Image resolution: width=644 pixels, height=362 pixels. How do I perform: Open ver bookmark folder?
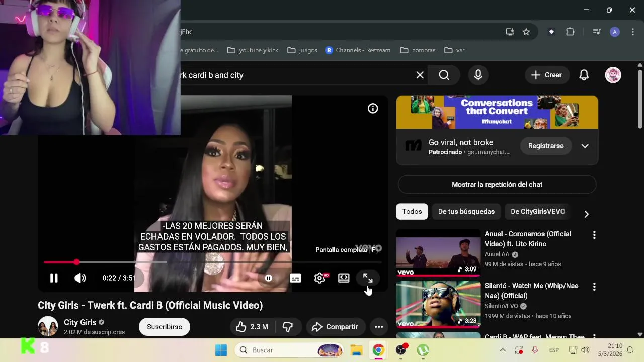(454, 50)
